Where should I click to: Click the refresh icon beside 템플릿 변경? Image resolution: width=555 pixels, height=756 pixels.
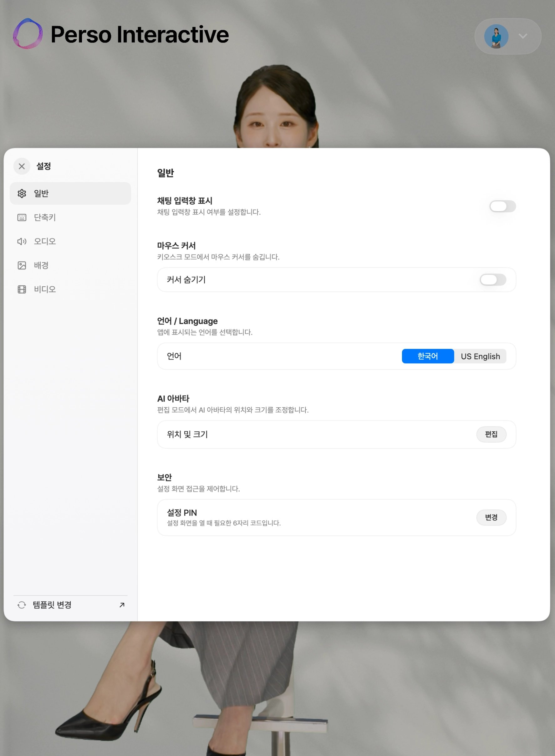pos(22,605)
